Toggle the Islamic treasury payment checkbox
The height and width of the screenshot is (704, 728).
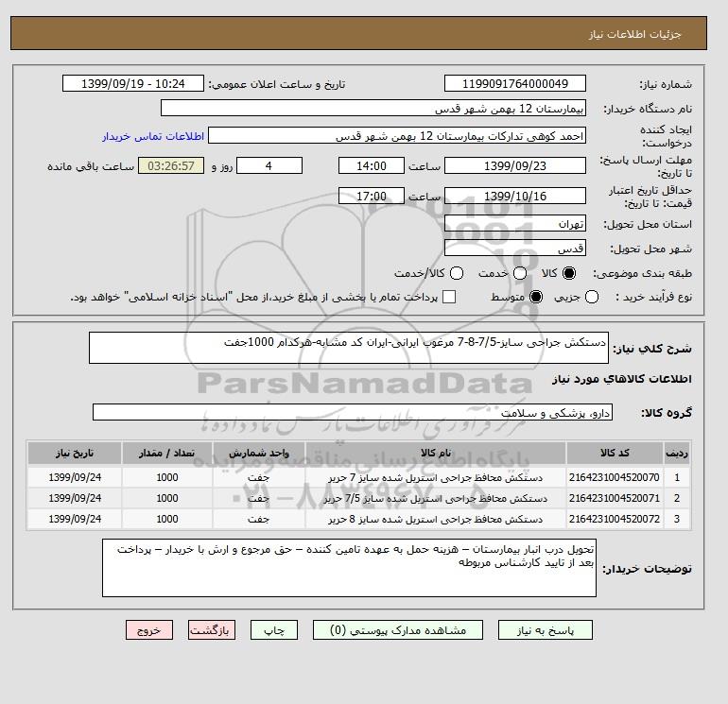tap(449, 297)
